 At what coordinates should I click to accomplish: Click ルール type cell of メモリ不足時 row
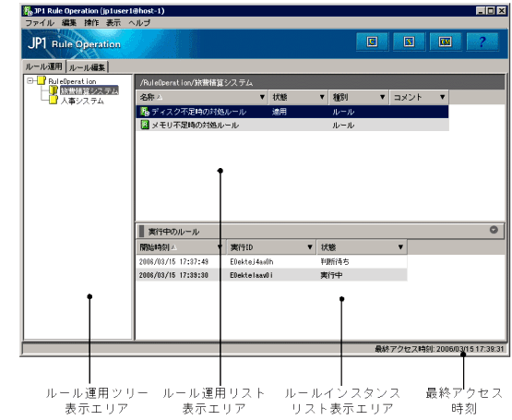pyautogui.click(x=343, y=126)
